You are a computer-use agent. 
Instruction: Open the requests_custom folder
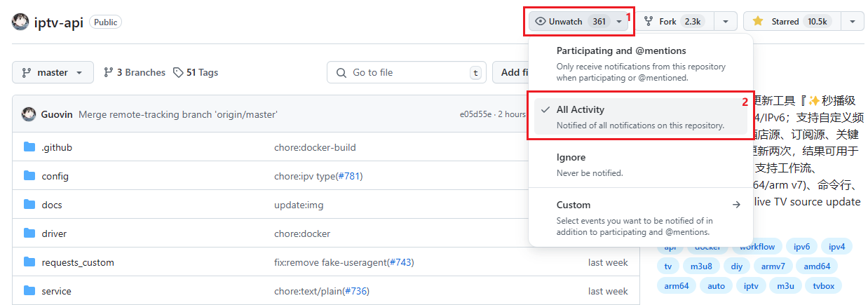click(78, 262)
